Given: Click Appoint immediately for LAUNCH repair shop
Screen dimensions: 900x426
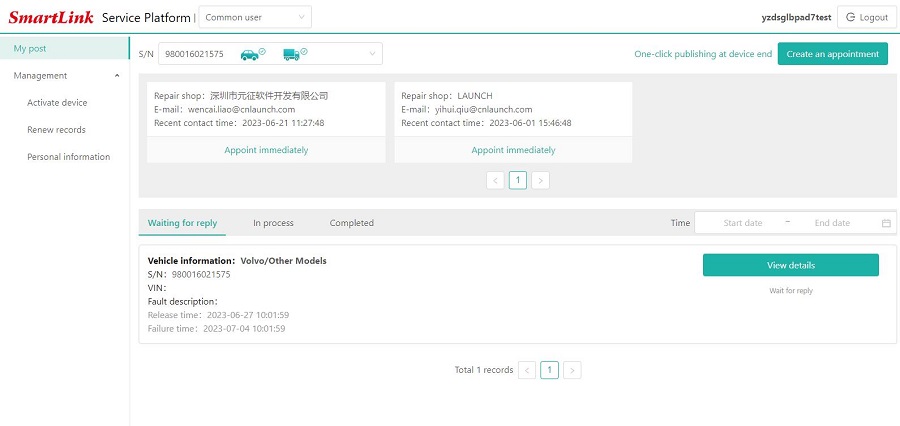Looking at the screenshot, I should [513, 150].
